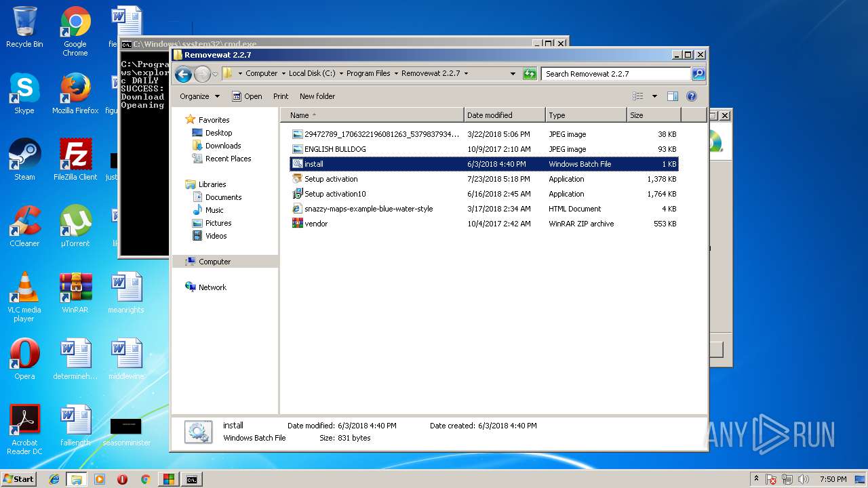Open Opera desktop icon
The image size is (868, 488).
tap(24, 359)
